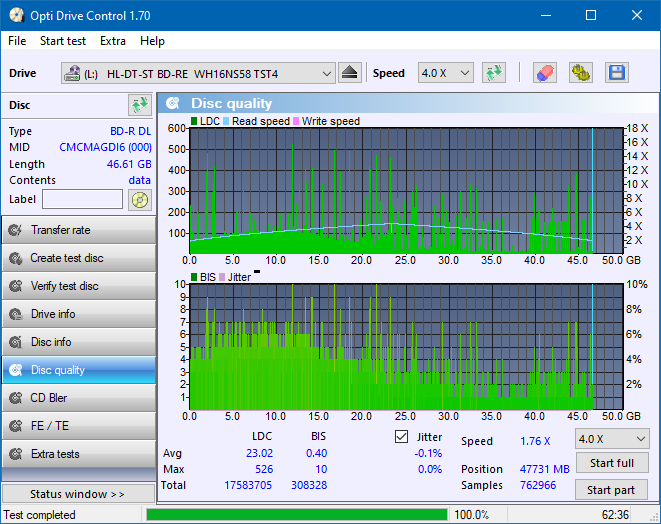Screen dimensions: 661x524
Task: Open Extra tests page
Action: click(79, 454)
